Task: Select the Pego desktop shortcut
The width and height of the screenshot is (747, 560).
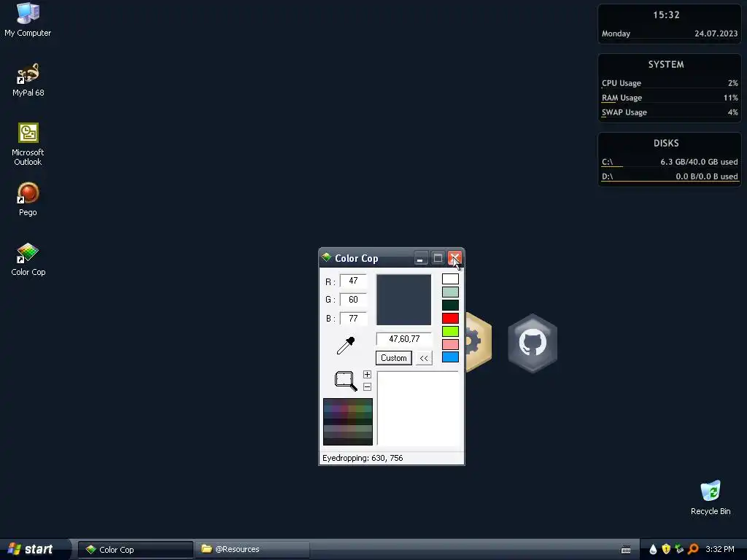Action: 28,200
